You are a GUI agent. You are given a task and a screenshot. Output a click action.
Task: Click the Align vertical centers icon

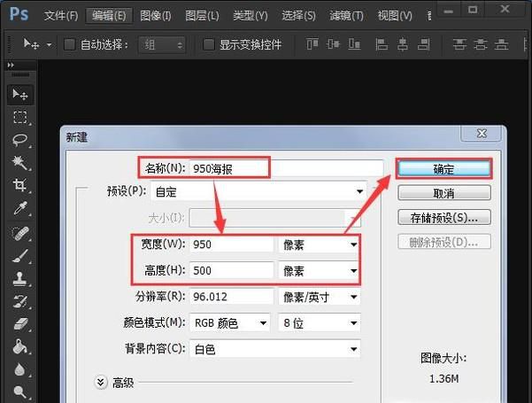pyautogui.click(x=333, y=44)
